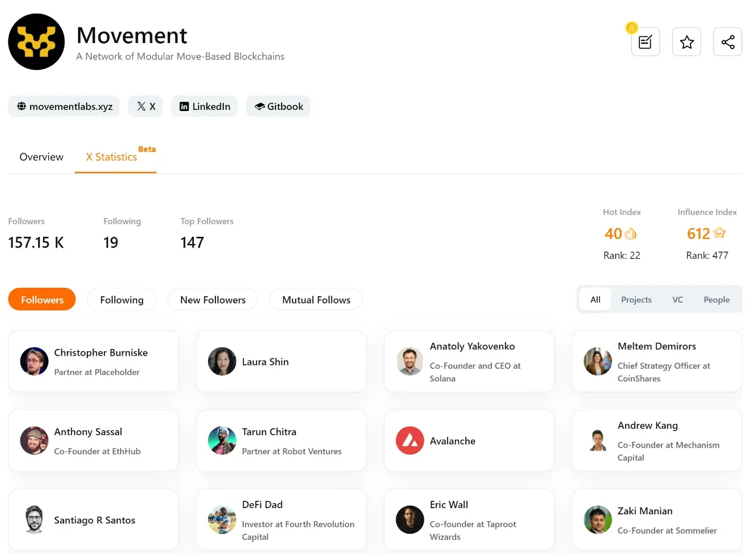Click the edit note icon button

(645, 42)
